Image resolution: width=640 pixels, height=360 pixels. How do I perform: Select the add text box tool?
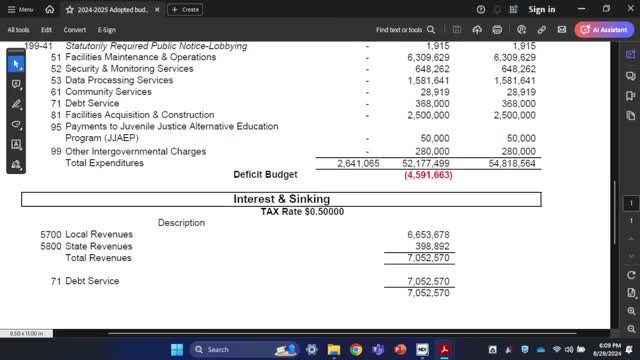(16, 144)
